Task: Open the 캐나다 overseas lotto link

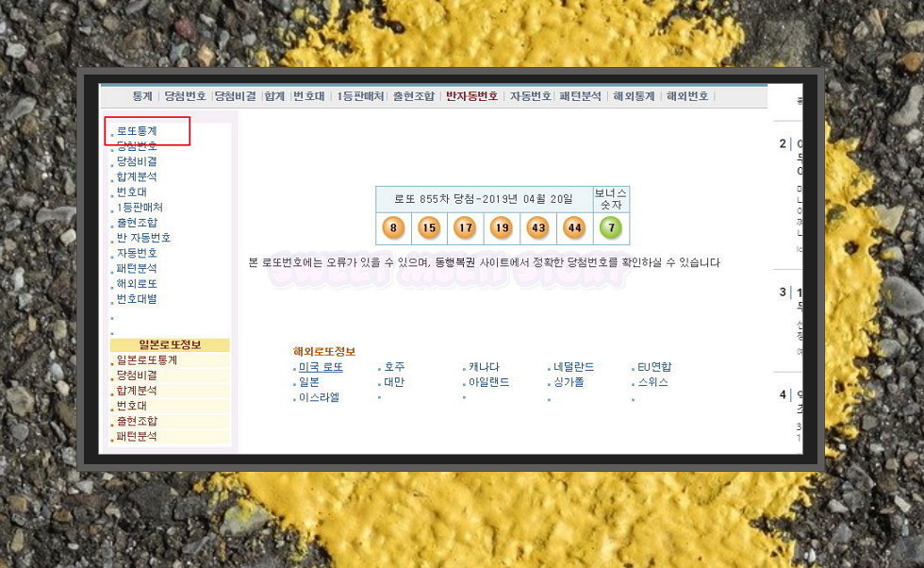Action: point(484,367)
